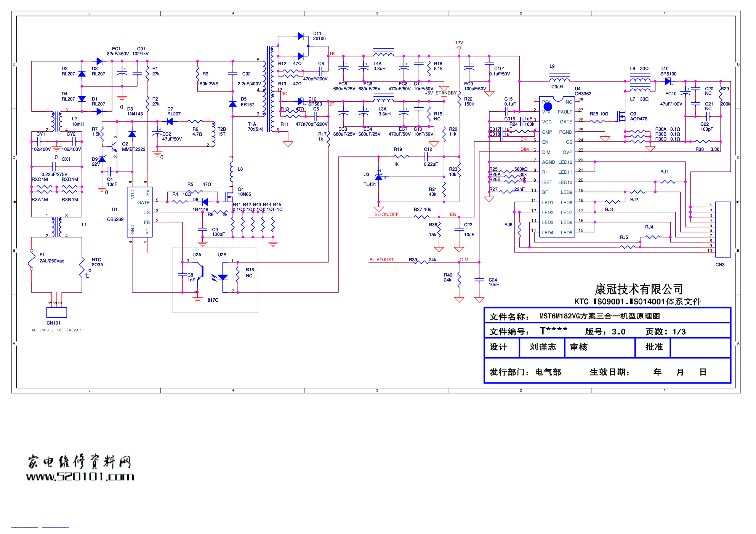Click the L9 120uH inductor label

point(556,77)
